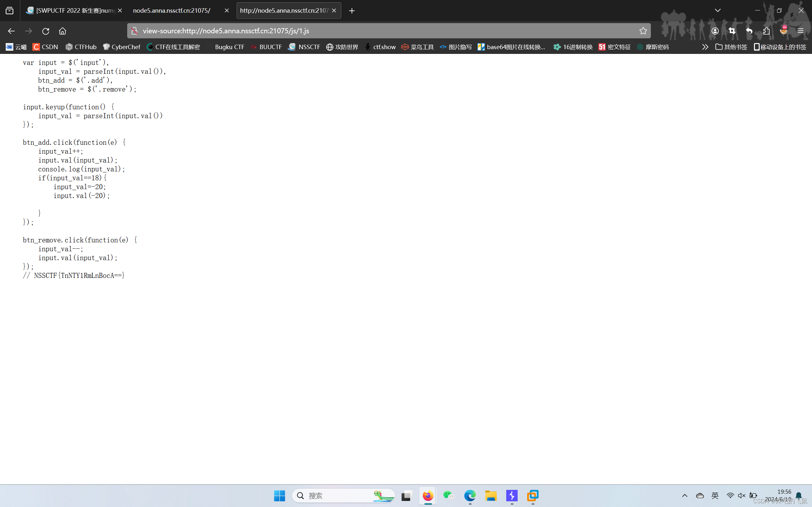Click the screenshot crop tool icon
This screenshot has width=812, height=507.
pyautogui.click(x=732, y=31)
